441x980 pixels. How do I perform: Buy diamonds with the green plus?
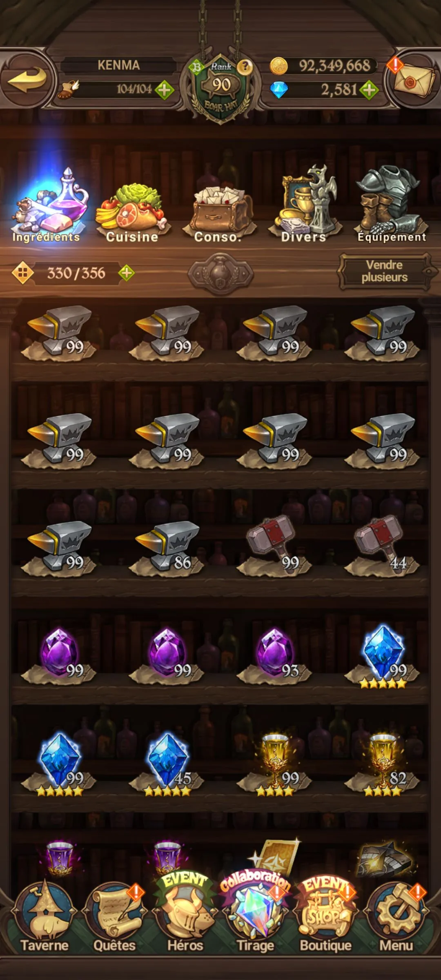(370, 90)
